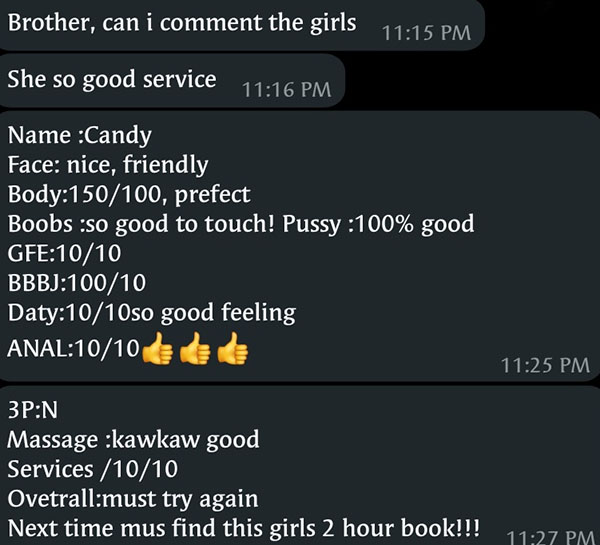Click the middle thumbs-up emoji

pos(195,348)
